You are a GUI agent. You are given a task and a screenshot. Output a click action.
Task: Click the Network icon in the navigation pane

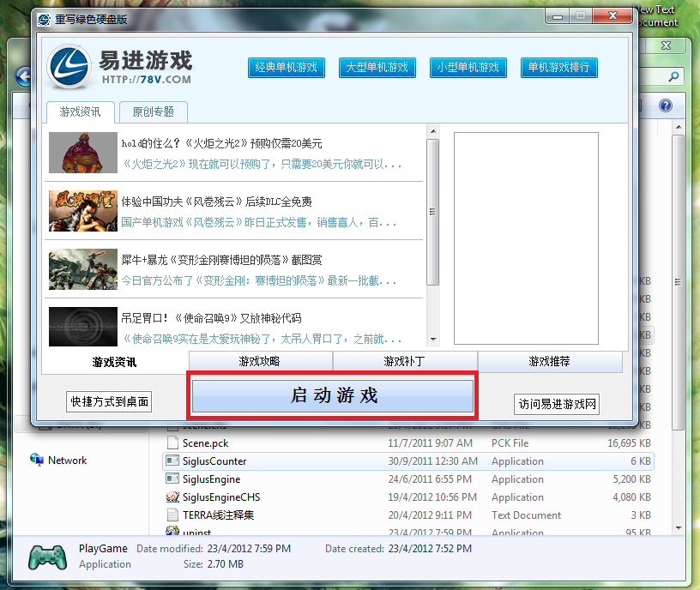pos(35,461)
